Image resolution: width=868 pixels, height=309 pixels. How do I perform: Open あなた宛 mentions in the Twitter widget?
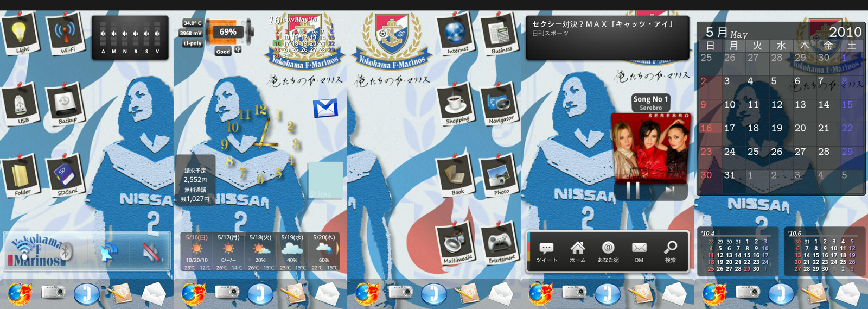tap(608, 252)
